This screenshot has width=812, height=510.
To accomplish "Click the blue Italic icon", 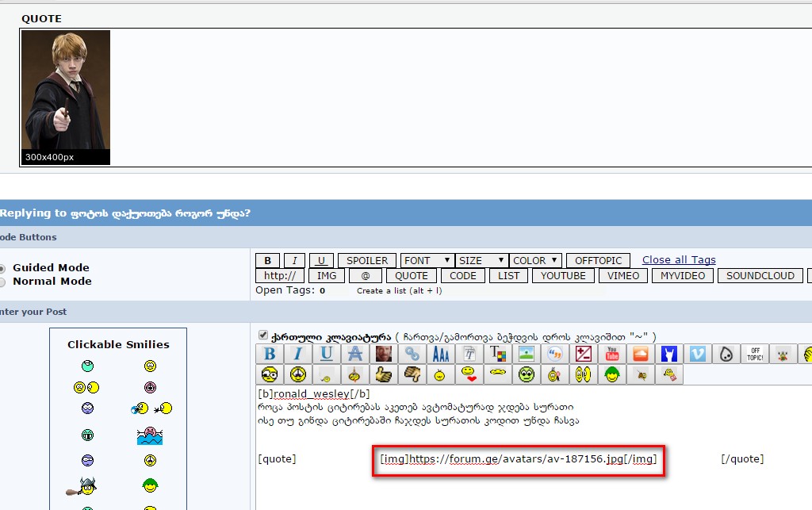I will (298, 355).
